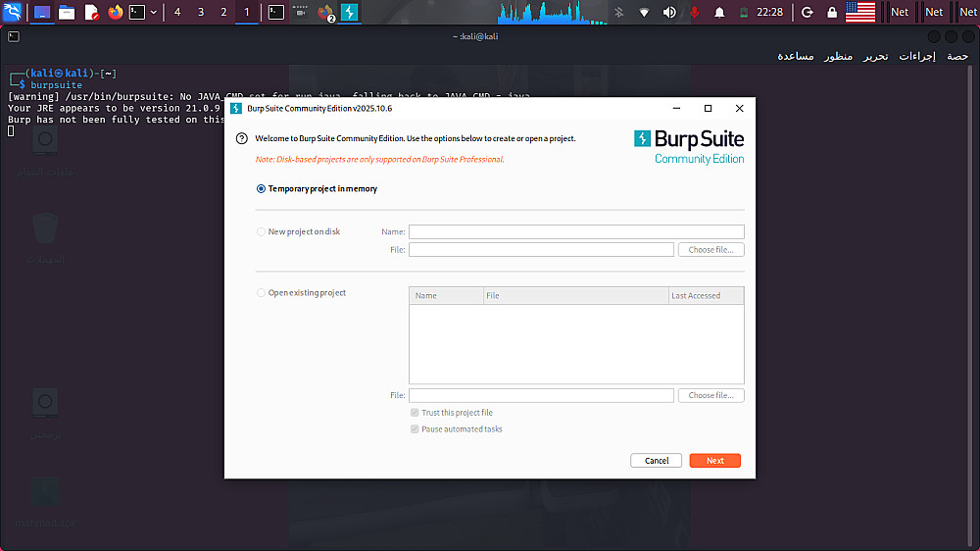Click the logout session icon
Viewport: 980px width, 551px height.
(x=807, y=12)
